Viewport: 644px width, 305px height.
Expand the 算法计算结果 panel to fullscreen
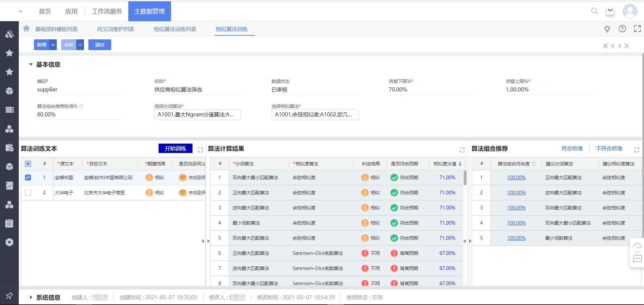462,150
